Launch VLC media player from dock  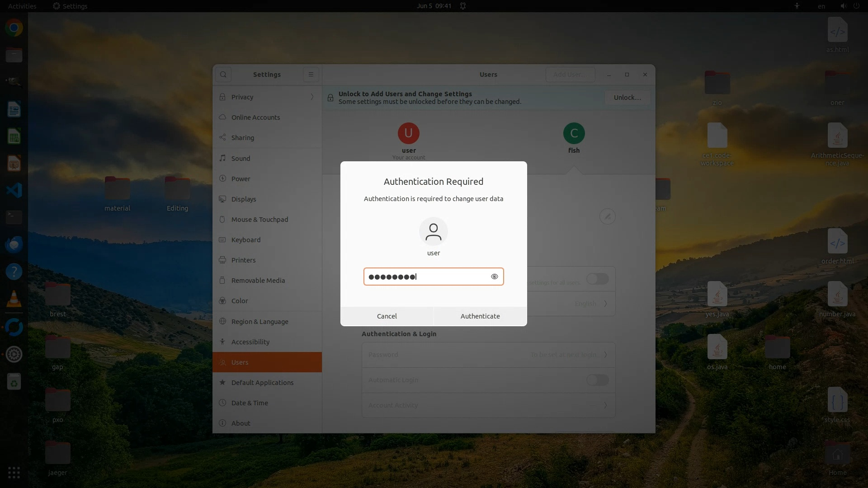coord(14,299)
